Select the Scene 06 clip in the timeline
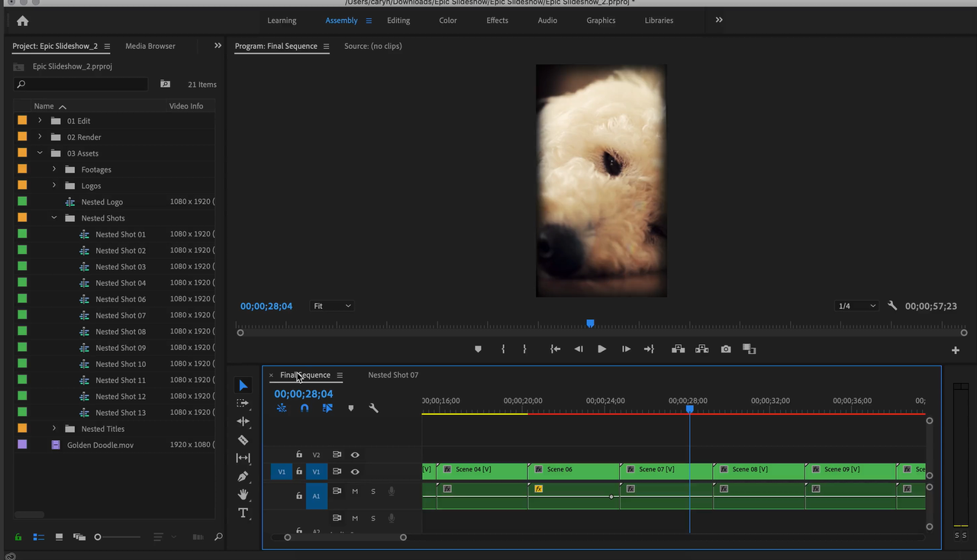The width and height of the screenshot is (977, 560). pyautogui.click(x=574, y=471)
